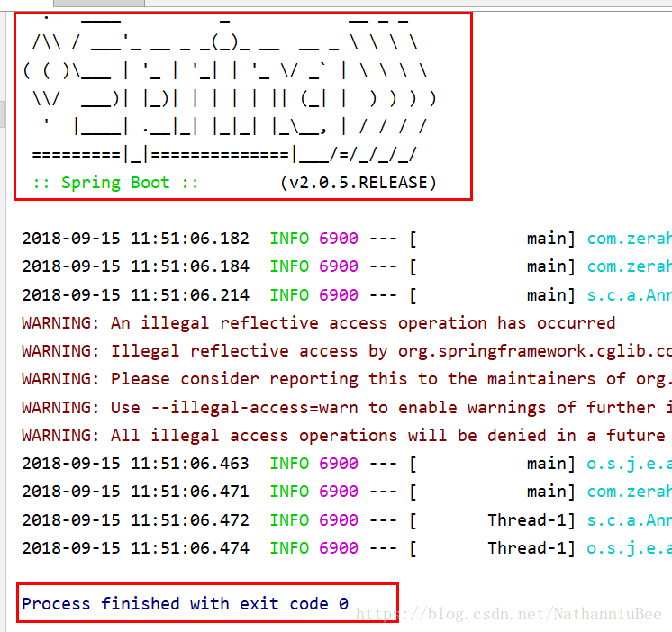Select the timestamp '2018-09-15 11:51:06.472'
Screen dimensions: 672x632
(x=135, y=520)
